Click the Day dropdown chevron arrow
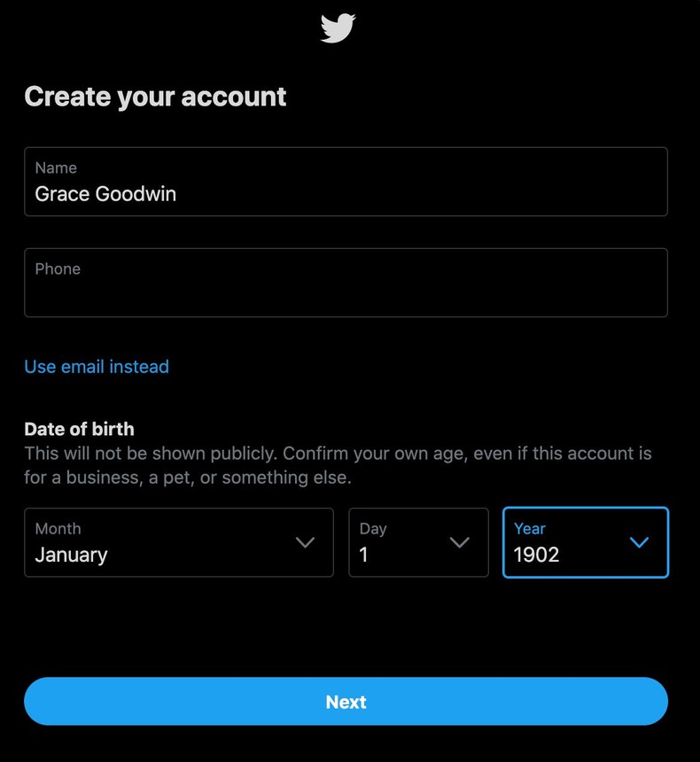This screenshot has height=762, width=700. click(x=459, y=542)
